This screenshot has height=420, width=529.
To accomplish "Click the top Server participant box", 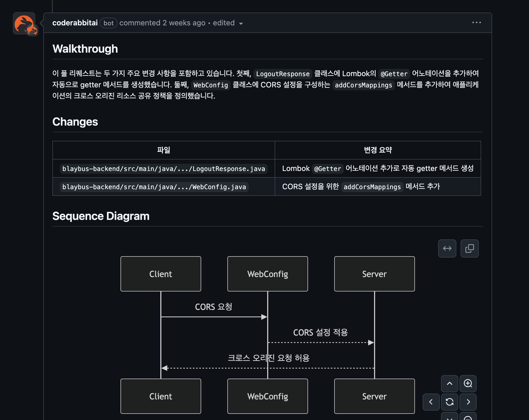I will point(374,274).
